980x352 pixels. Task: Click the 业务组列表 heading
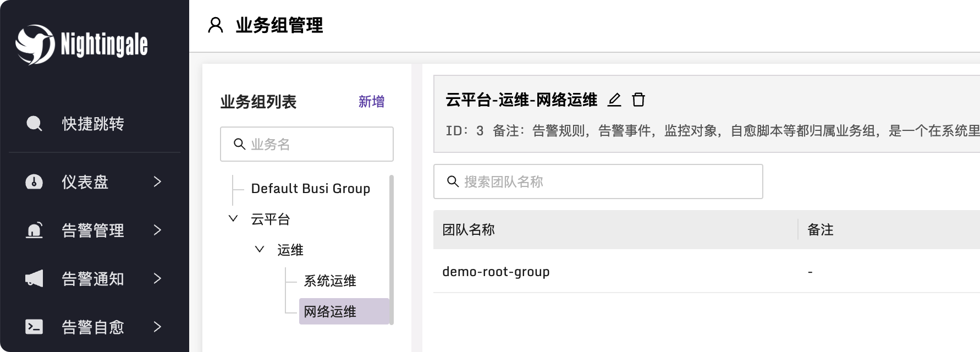pyautogui.click(x=258, y=102)
